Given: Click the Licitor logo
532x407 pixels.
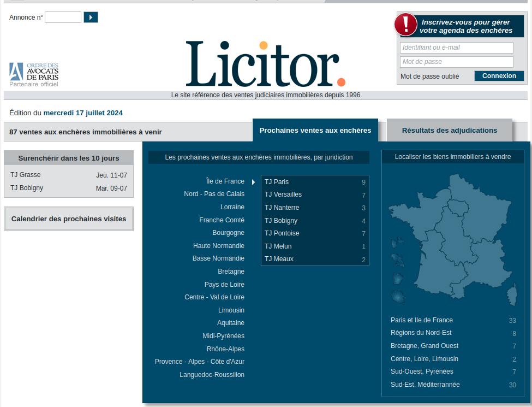Looking at the screenshot, I should click(265, 64).
